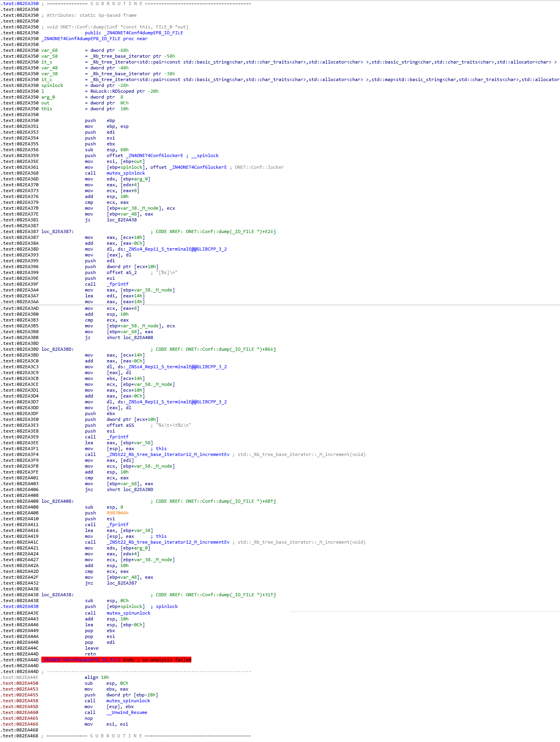560x742 pixels.
Task: Click jz target 'short loc_82EA408'
Action: (x=130, y=337)
